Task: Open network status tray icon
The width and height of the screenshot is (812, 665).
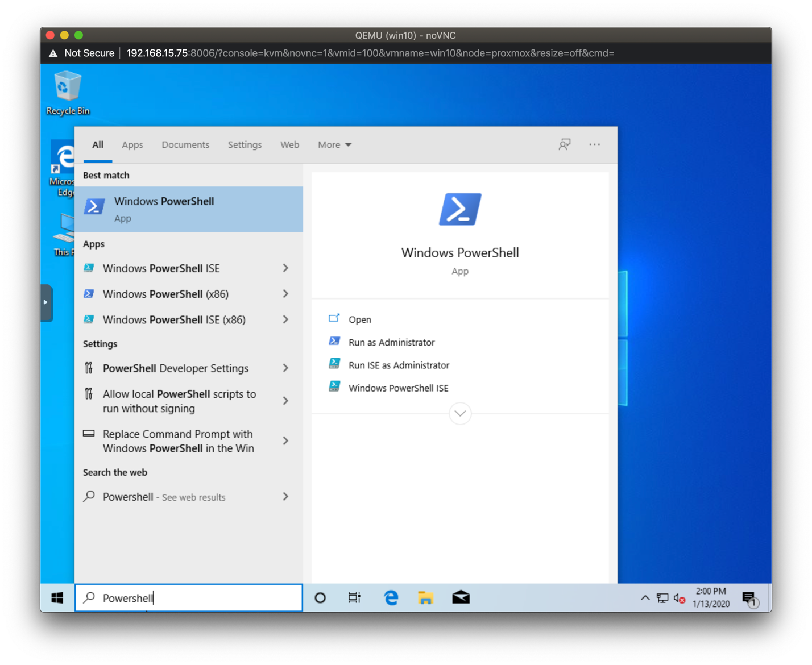Action: 662,598
